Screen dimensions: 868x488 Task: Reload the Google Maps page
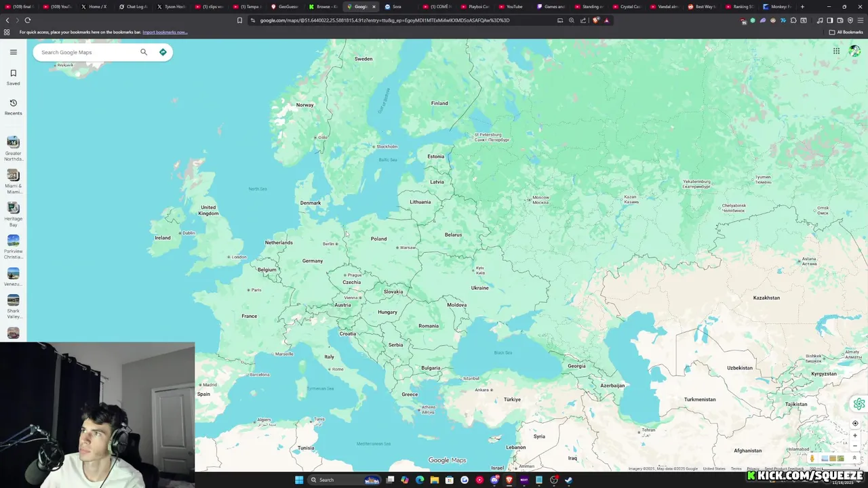[28, 20]
